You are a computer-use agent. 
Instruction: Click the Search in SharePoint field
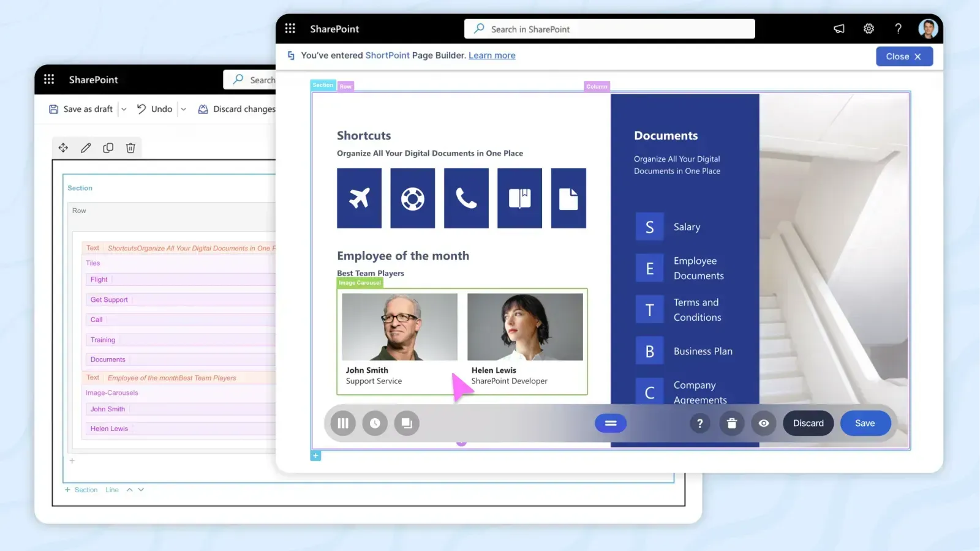coord(609,29)
